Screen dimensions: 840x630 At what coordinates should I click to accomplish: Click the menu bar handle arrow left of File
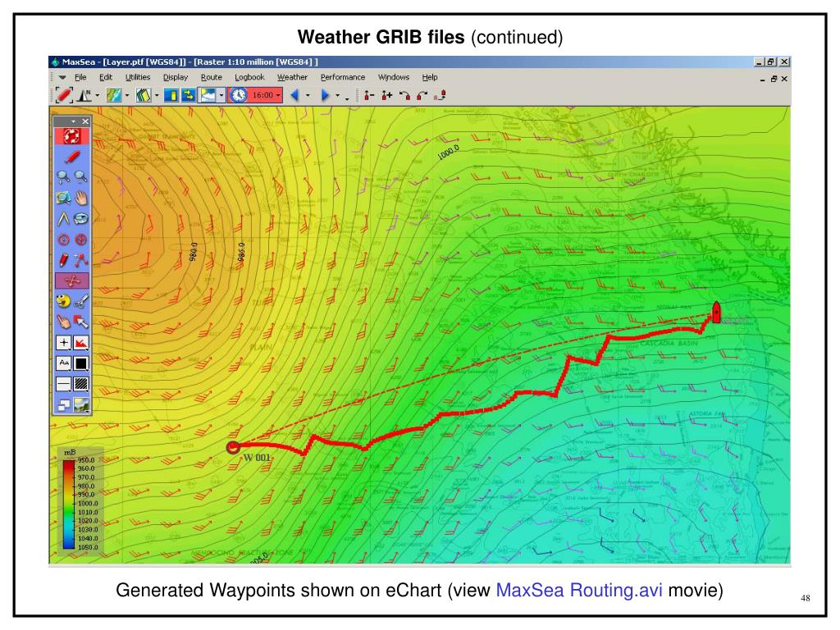[62, 78]
